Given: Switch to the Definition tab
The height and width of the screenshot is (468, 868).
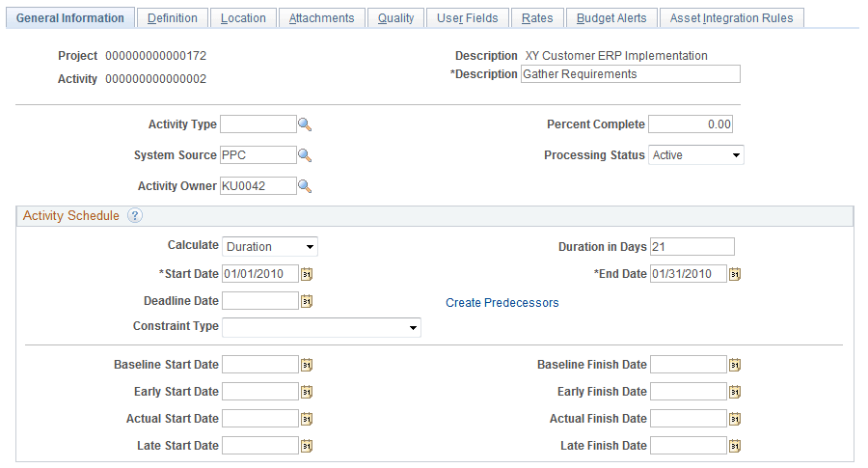Looking at the screenshot, I should point(173,18).
